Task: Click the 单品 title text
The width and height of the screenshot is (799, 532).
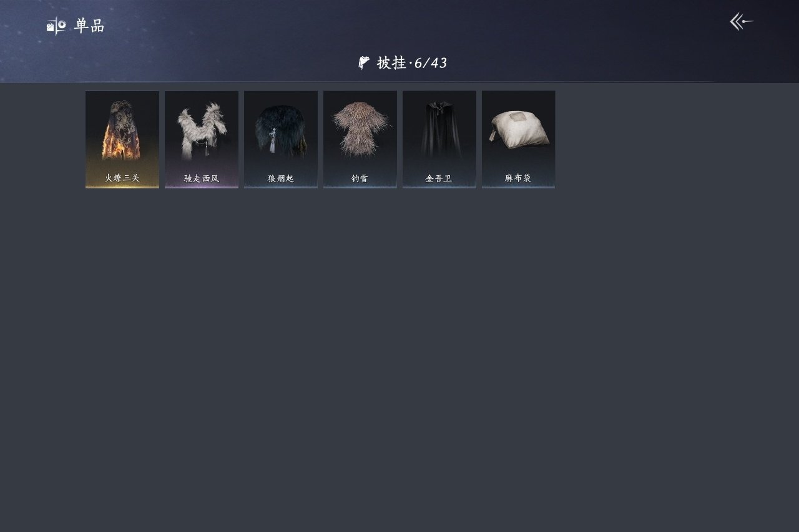Action: [x=89, y=26]
